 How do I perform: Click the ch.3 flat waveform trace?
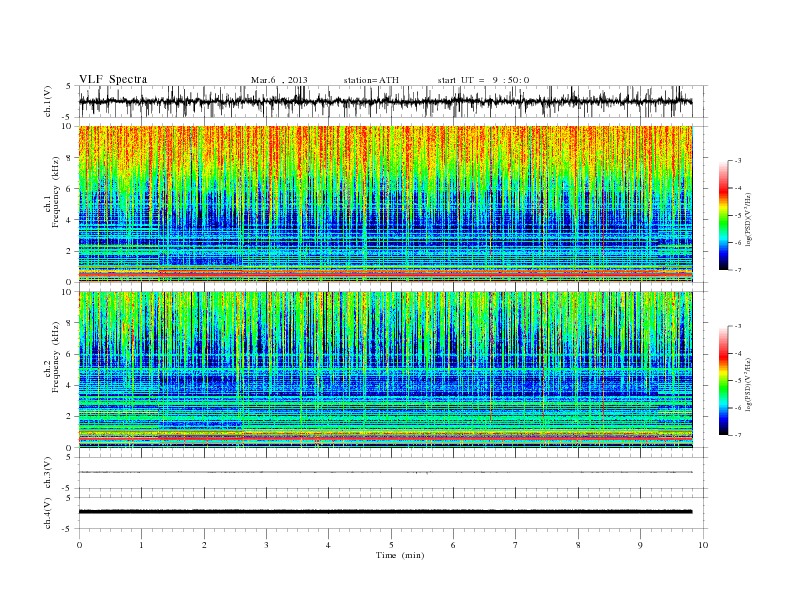point(385,472)
